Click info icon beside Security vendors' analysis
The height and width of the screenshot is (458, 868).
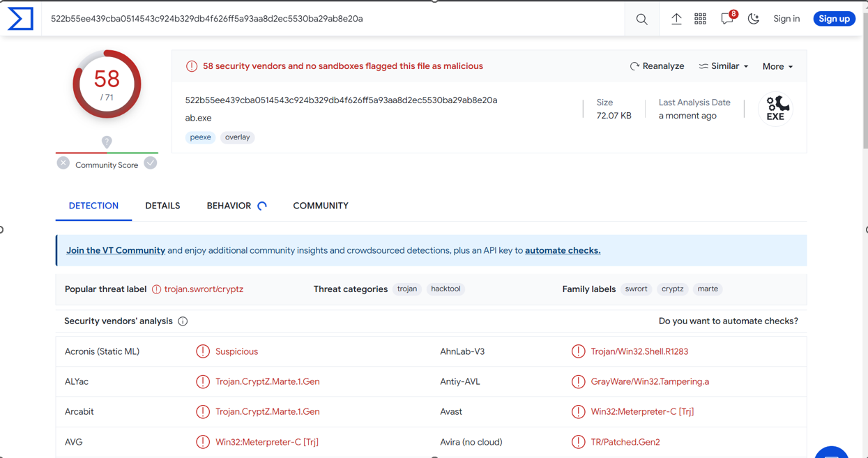pos(183,321)
